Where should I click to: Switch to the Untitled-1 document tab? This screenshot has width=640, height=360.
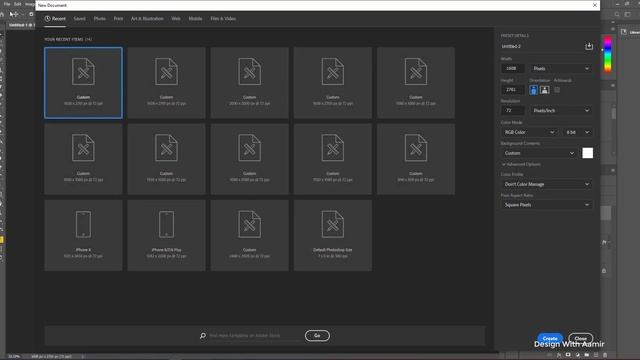(20, 25)
